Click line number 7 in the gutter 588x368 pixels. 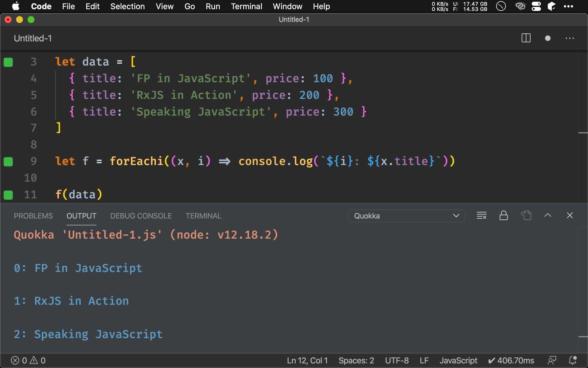34,128
